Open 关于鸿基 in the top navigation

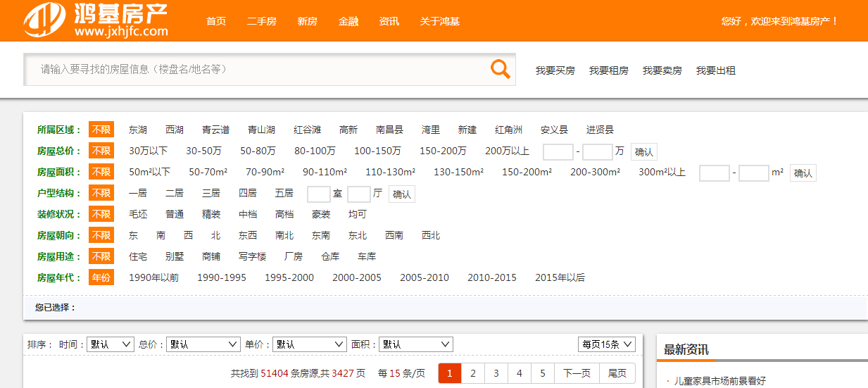click(439, 21)
